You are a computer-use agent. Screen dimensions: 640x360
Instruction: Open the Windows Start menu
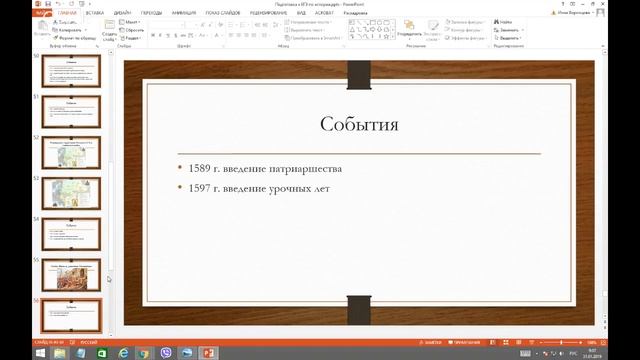tap(40, 353)
